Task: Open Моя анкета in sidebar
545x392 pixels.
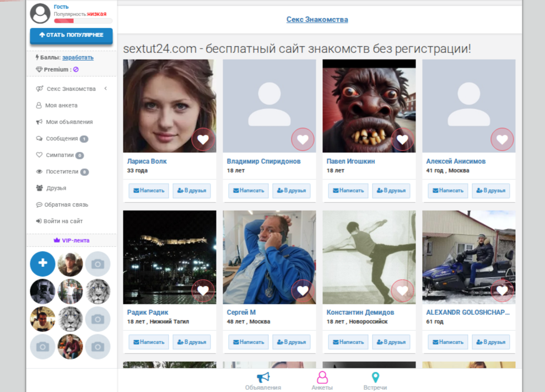Action: tap(57, 105)
